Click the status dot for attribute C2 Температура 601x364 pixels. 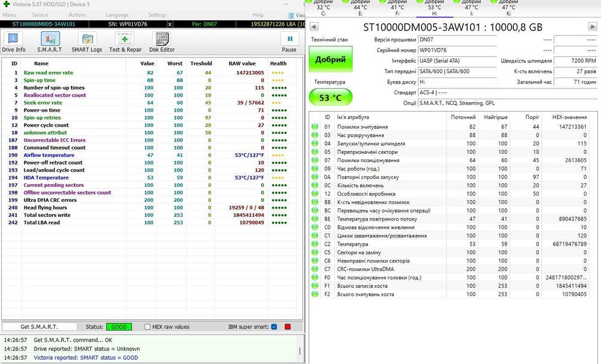pos(315,244)
